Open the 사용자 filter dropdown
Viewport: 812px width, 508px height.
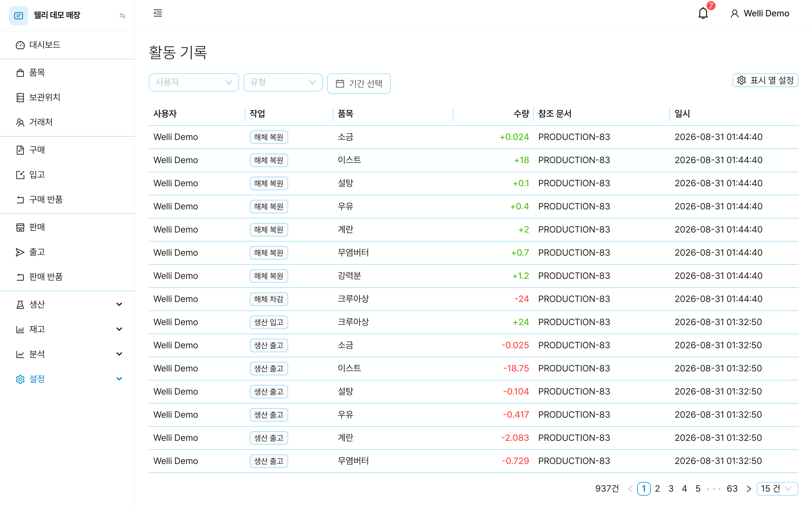click(194, 82)
